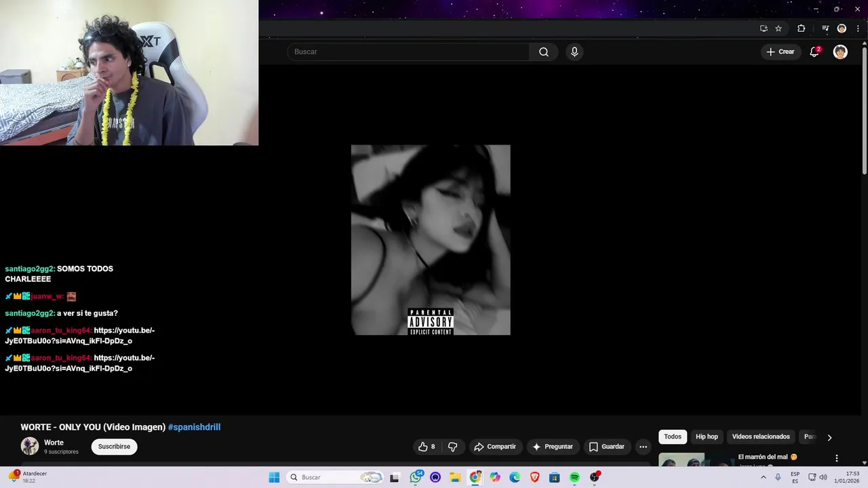The height and width of the screenshot is (488, 868).
Task: Open the Chrome three-dot menu
Action: pos(858,28)
